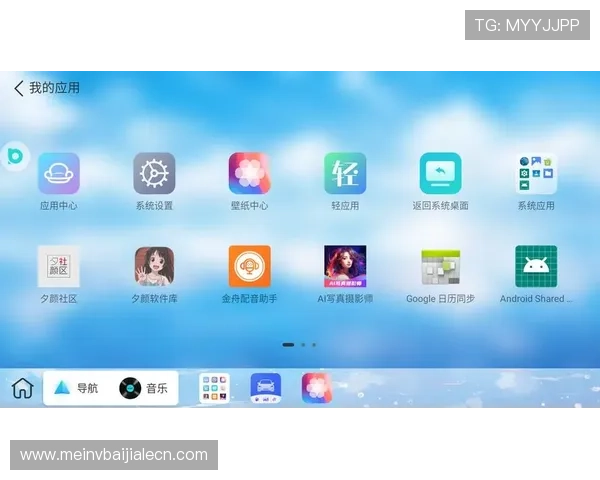Open 系统设置 gear icon
This screenshot has width=600, height=480.
coord(154,173)
